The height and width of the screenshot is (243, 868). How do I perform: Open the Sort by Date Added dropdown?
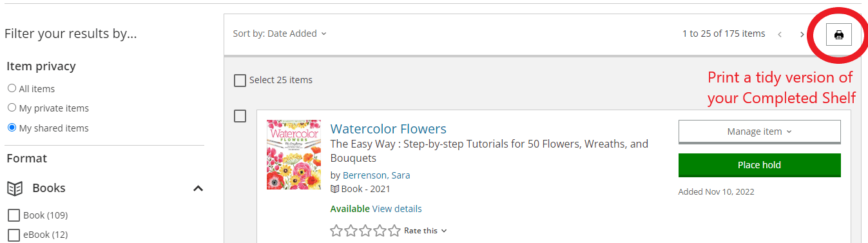[x=280, y=34]
